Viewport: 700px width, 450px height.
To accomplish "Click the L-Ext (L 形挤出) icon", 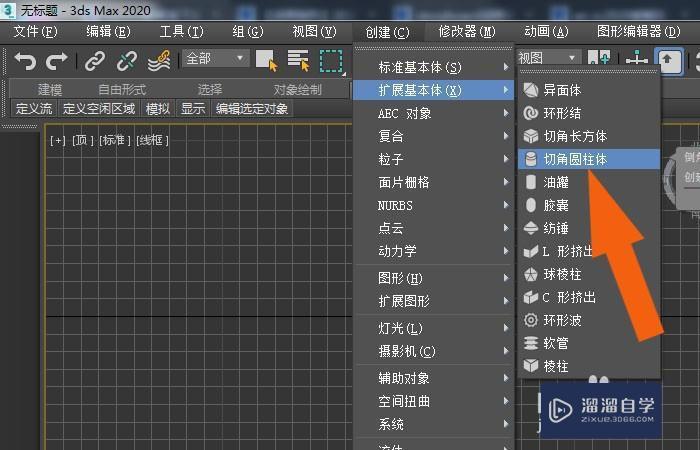I will [x=530, y=251].
